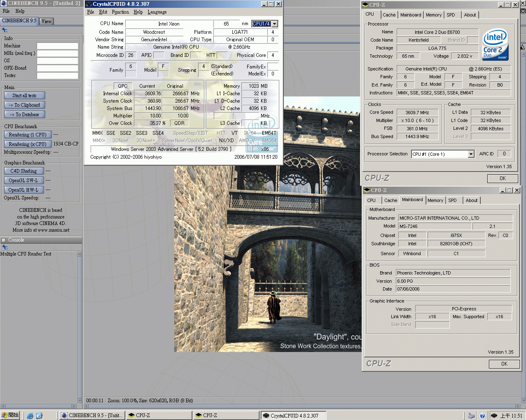Run the Rendering (x CPU) benchmark
Viewport: 526px width, 420px height.
[x=28, y=144]
